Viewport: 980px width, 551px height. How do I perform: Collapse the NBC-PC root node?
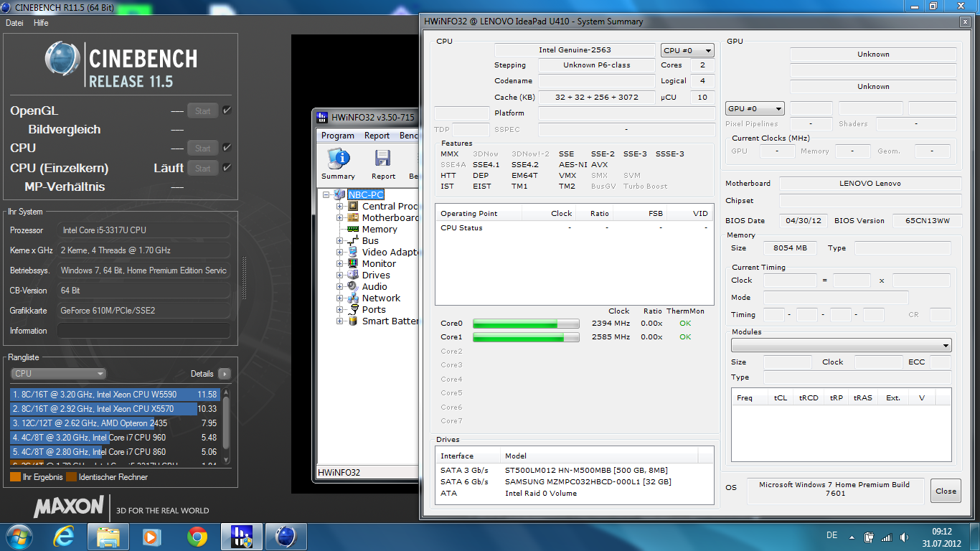click(327, 194)
